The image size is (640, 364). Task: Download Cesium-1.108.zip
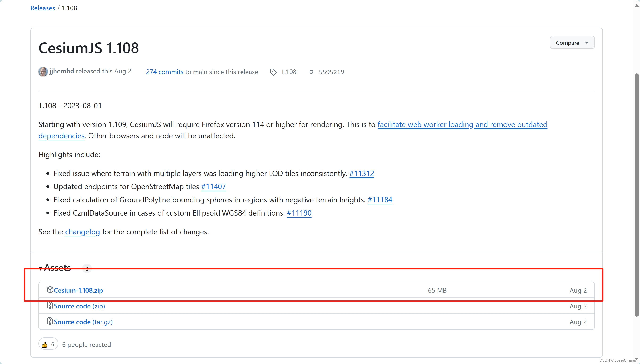[x=79, y=290]
